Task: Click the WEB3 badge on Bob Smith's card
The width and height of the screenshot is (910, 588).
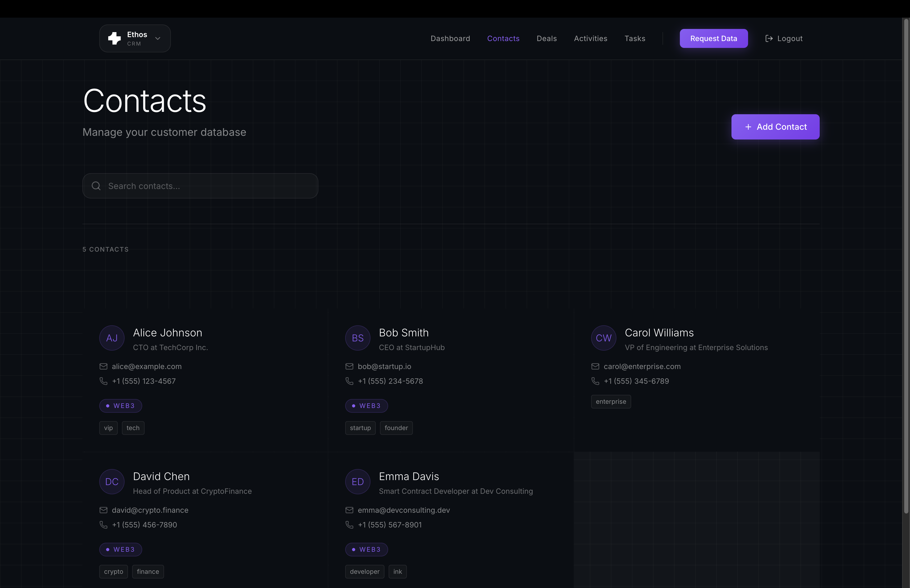Action: pyautogui.click(x=366, y=406)
